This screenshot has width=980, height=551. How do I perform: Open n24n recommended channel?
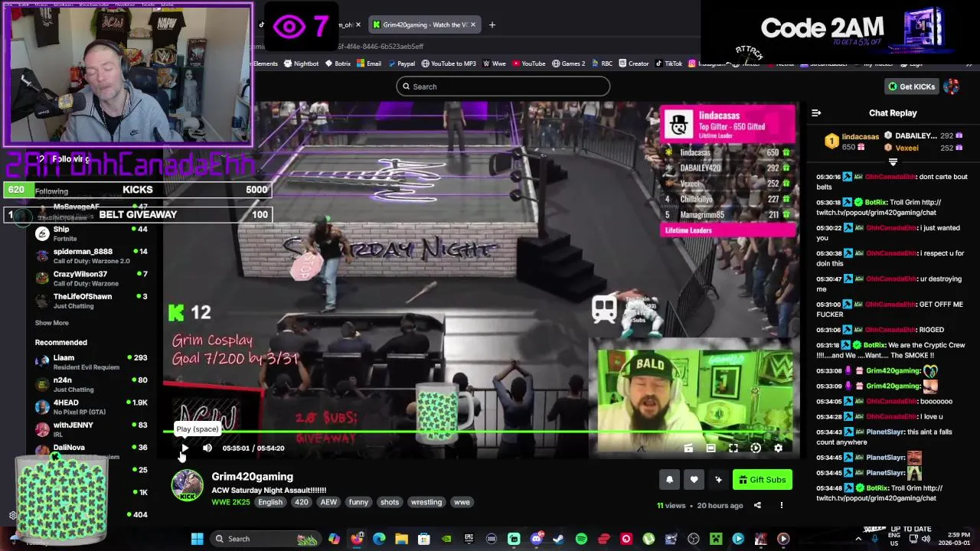pos(90,384)
